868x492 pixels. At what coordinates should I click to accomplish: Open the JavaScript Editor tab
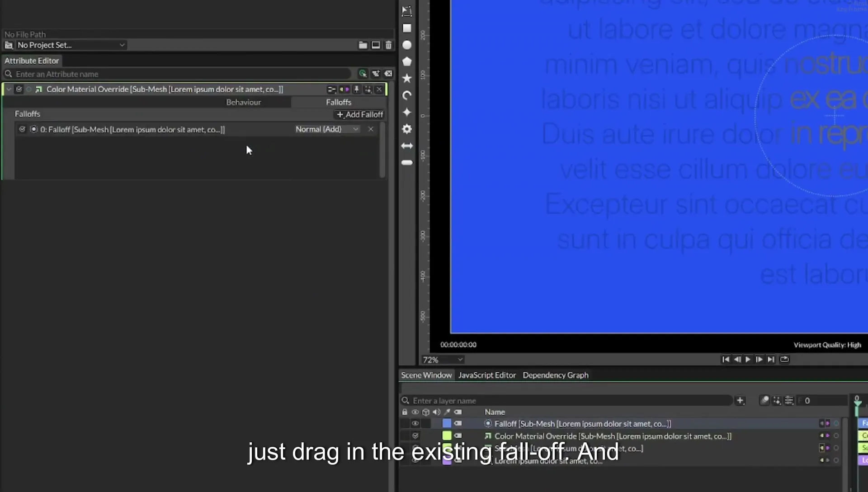pyautogui.click(x=487, y=375)
